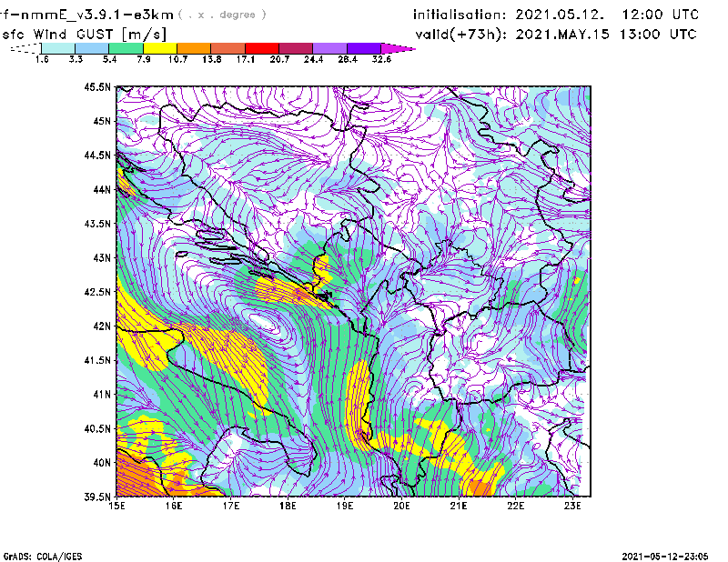This screenshot has width=728, height=562.
Task: Click the green 5.4–7.9 legend swatch
Action: pos(126,48)
